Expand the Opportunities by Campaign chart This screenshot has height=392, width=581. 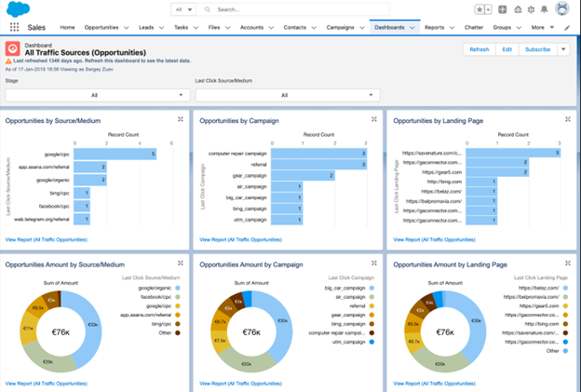(x=374, y=119)
